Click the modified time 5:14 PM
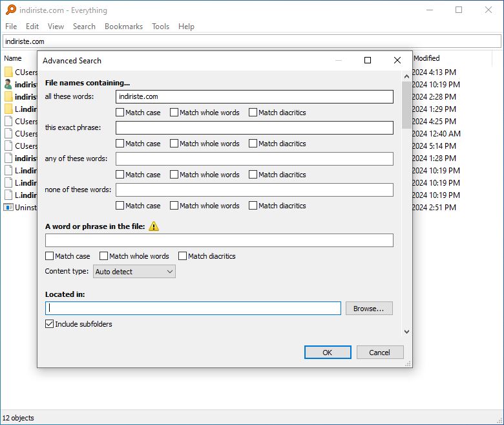The height and width of the screenshot is (425, 504). [x=442, y=146]
